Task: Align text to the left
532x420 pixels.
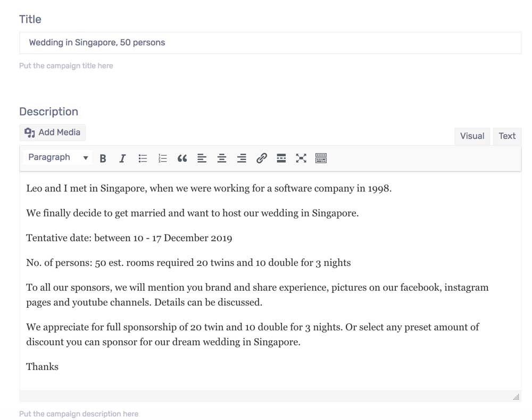Action: click(x=202, y=158)
